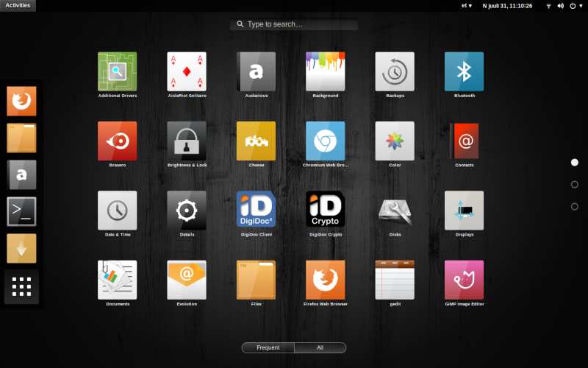
Task: Open the Color settings app
Action: tap(395, 141)
